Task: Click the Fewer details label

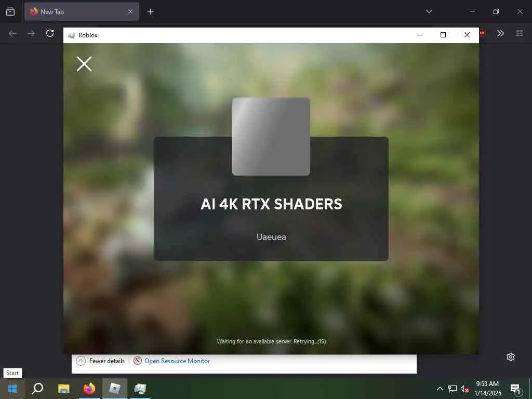Action: [x=107, y=361]
